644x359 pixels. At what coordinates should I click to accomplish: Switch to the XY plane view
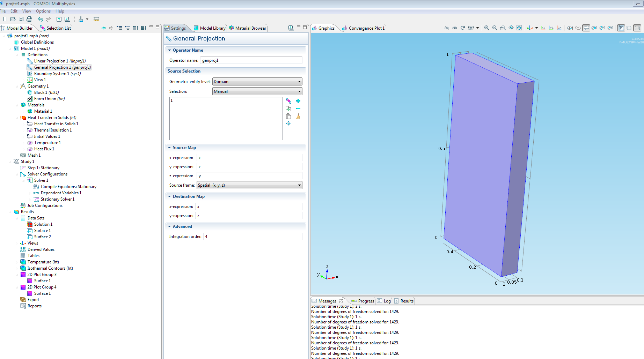[x=543, y=28]
